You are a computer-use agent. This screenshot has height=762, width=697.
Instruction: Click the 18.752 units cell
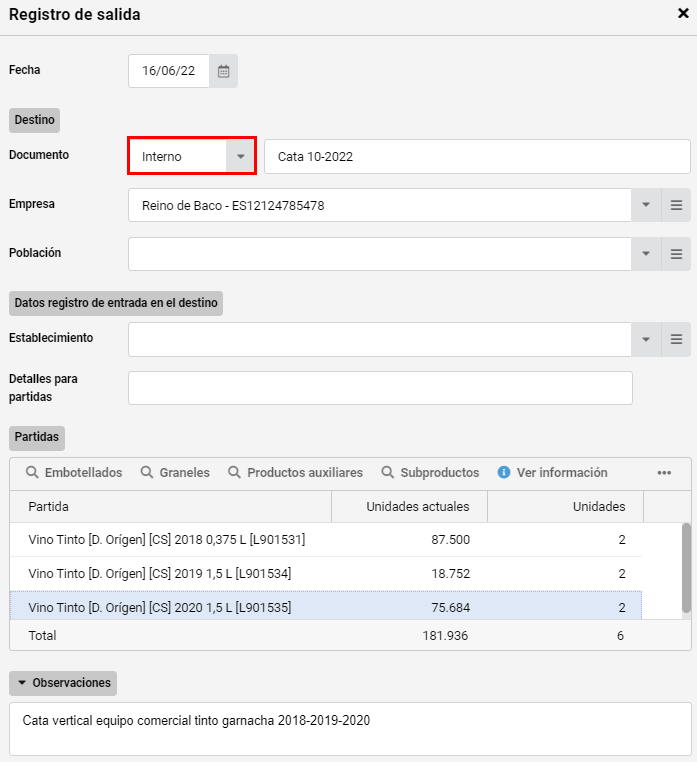(x=409, y=573)
